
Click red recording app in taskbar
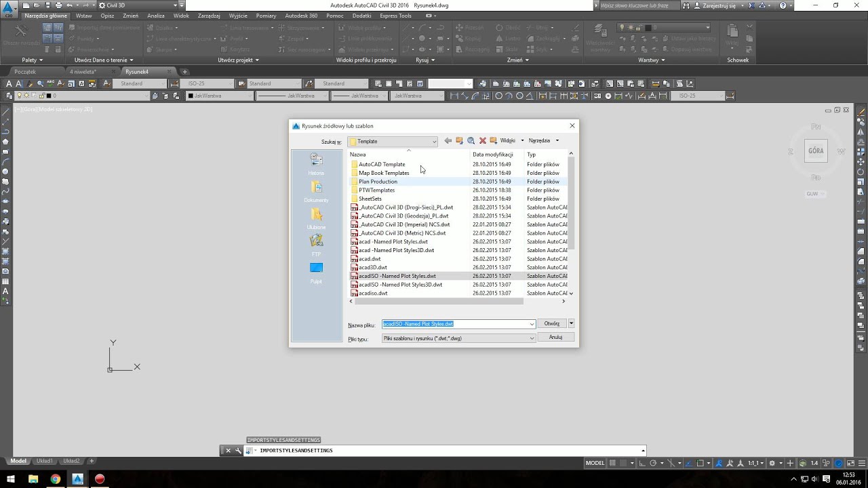(x=100, y=479)
